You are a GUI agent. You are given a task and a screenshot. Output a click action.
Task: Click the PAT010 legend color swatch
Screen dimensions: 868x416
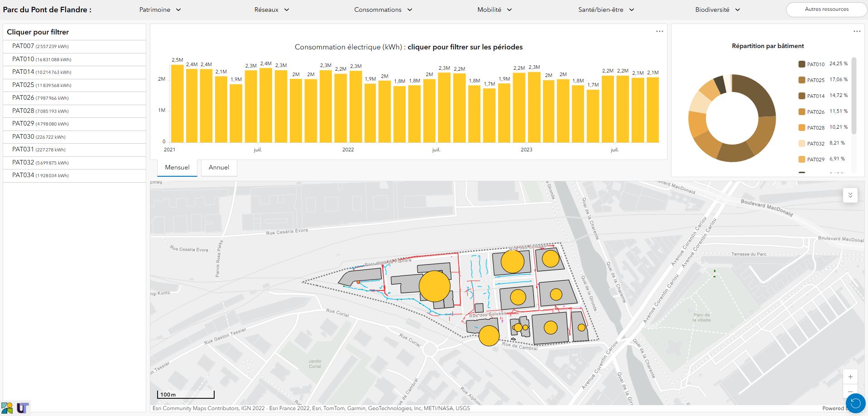(x=801, y=64)
